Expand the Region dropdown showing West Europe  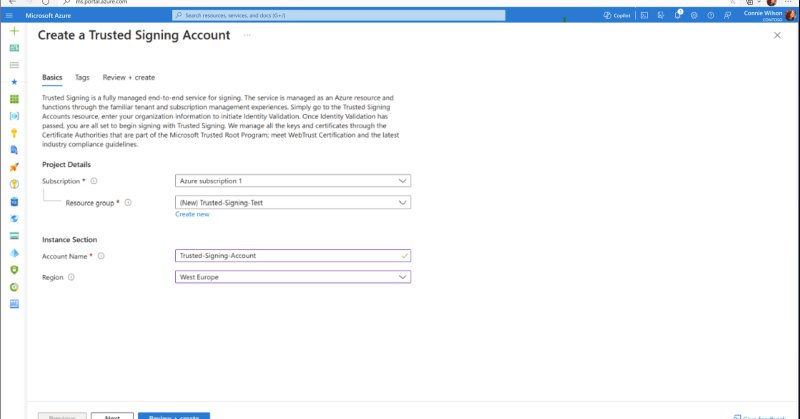click(293, 277)
